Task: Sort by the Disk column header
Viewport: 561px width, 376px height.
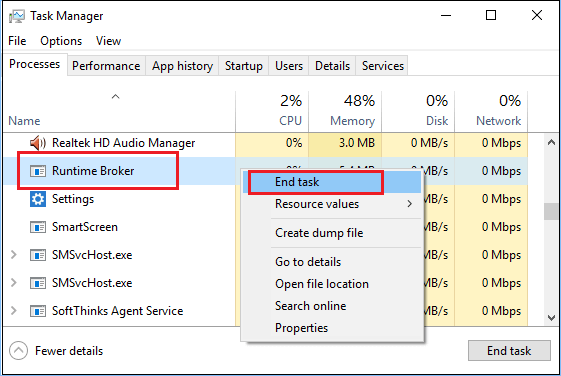Action: click(x=418, y=112)
